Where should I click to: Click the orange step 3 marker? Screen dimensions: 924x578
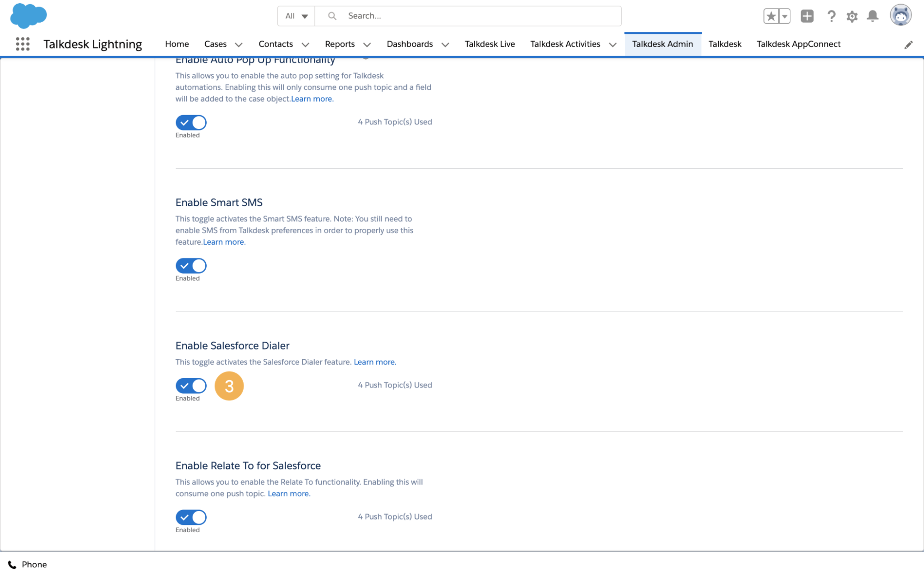pos(229,386)
